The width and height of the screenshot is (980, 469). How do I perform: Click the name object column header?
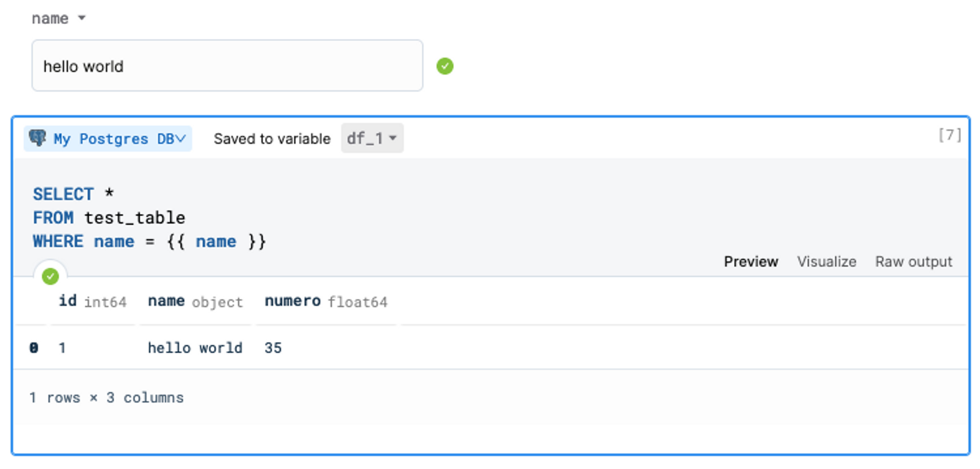195,302
